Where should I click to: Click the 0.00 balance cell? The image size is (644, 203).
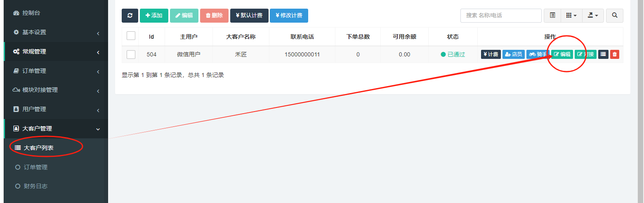[404, 54]
